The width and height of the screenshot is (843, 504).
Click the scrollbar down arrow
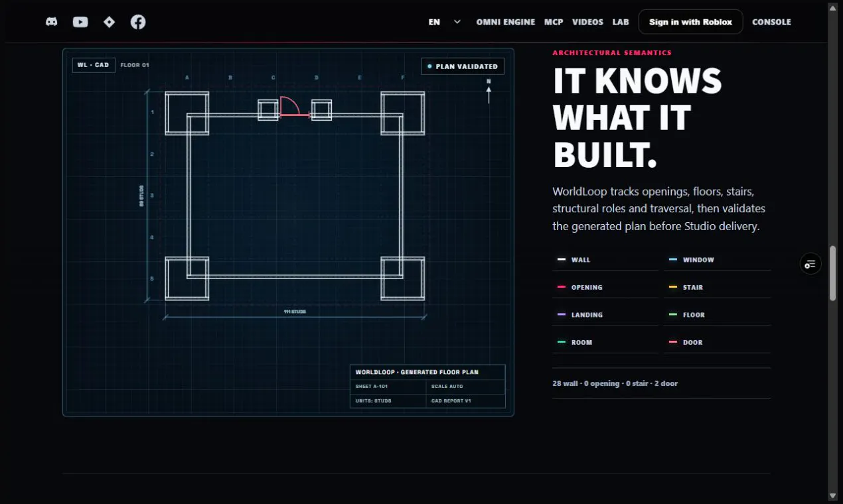tap(832, 495)
